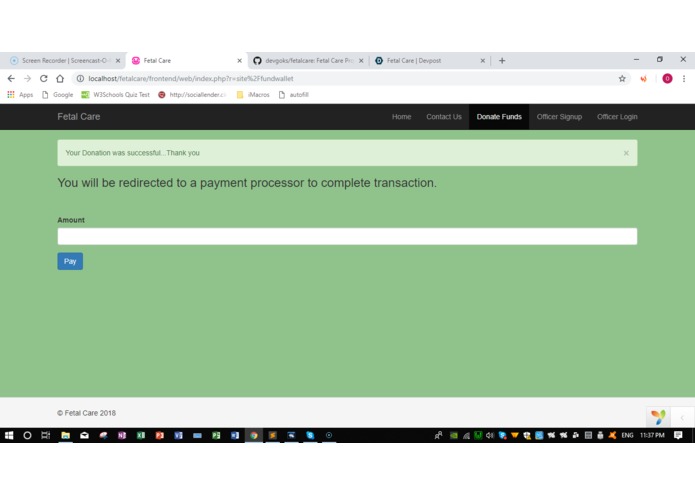Click the NVIDIA tray icon
Image resolution: width=695 pixels, height=494 pixels.
click(x=453, y=435)
